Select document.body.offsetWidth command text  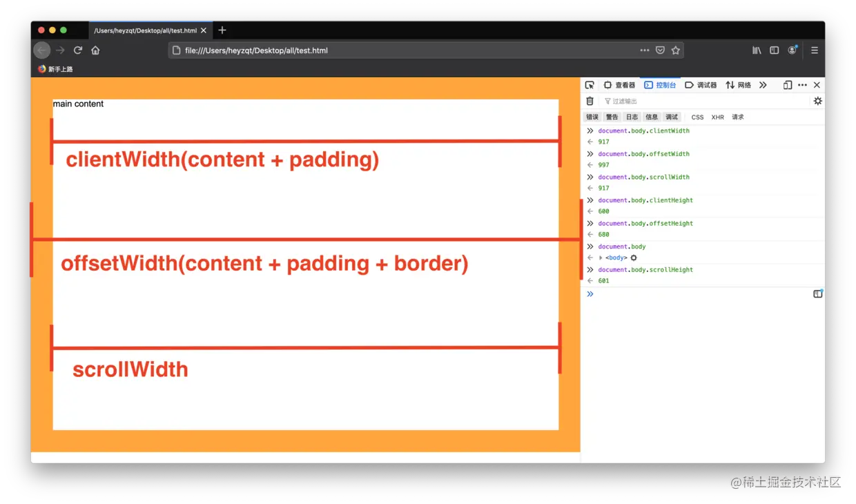pos(643,154)
